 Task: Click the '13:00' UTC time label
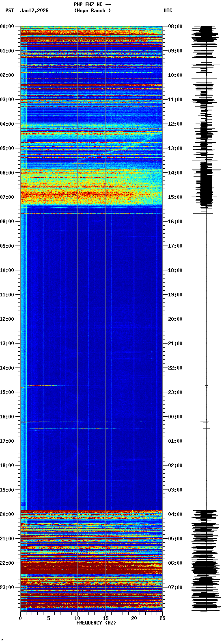175,148
